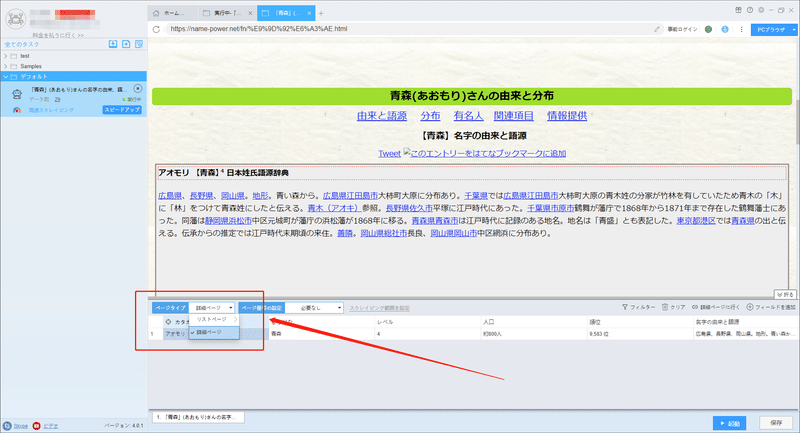Reload the page with the refresh icon
This screenshot has height=433, width=800.
tap(156, 29)
